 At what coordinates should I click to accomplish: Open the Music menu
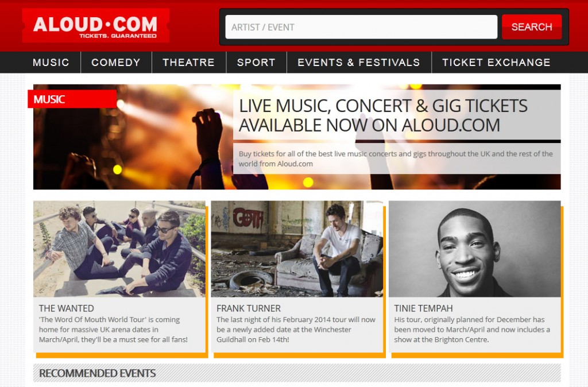tap(51, 62)
